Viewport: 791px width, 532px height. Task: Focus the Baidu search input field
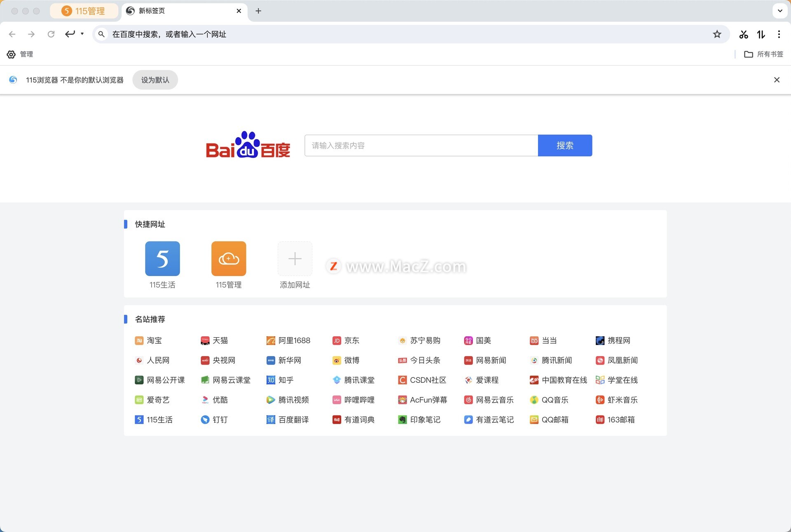tap(421, 145)
